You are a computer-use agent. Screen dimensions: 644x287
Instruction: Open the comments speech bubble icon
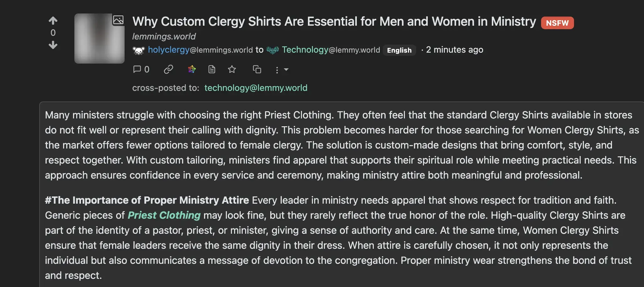click(137, 69)
